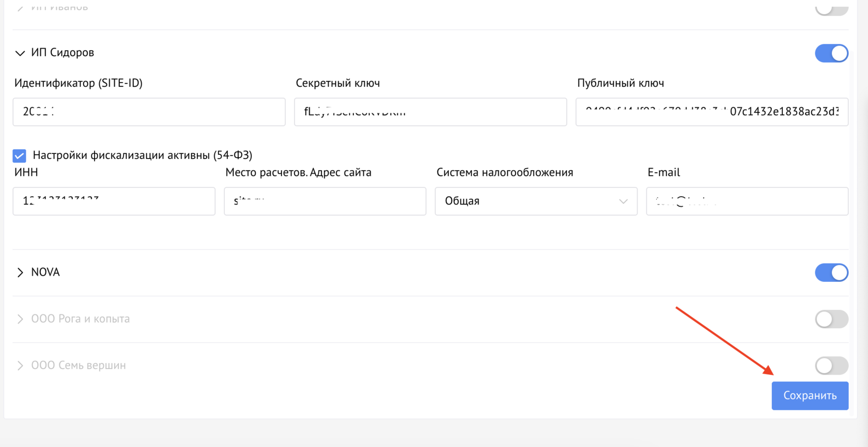Expand ООО Рога и копыта section

tap(20, 319)
